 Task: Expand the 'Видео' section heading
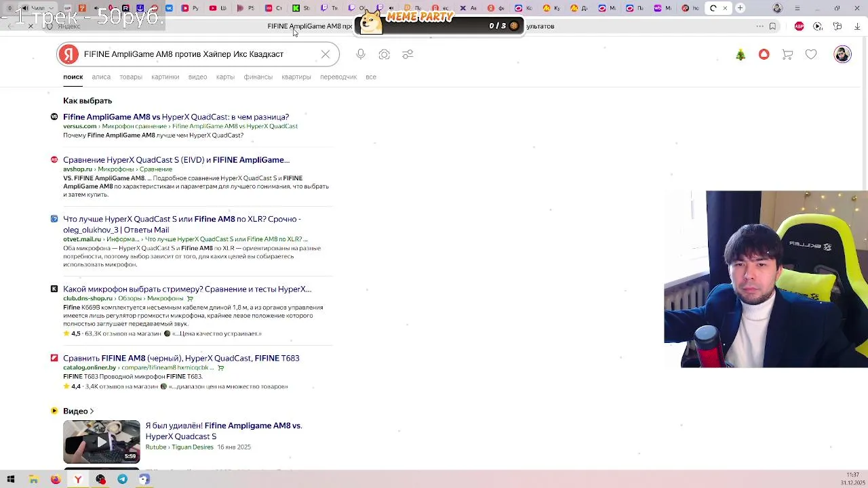click(78, 411)
